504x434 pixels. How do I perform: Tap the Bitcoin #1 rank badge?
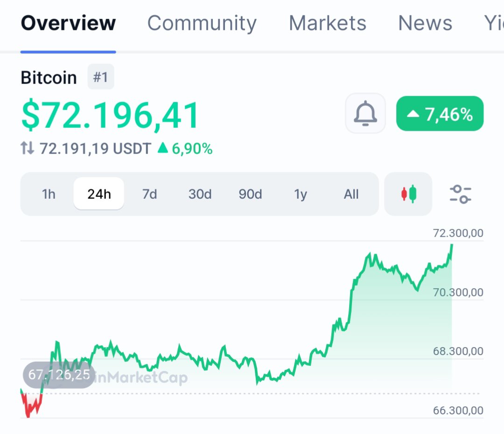tap(100, 77)
